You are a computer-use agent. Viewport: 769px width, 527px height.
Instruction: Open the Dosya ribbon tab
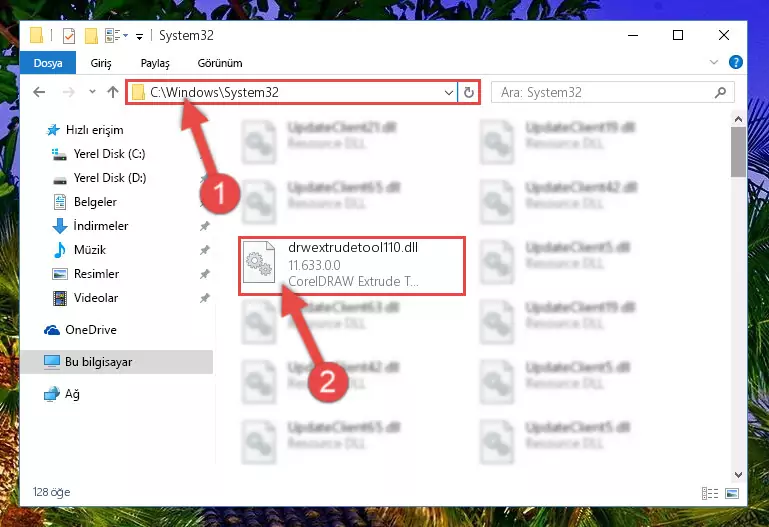click(x=48, y=63)
